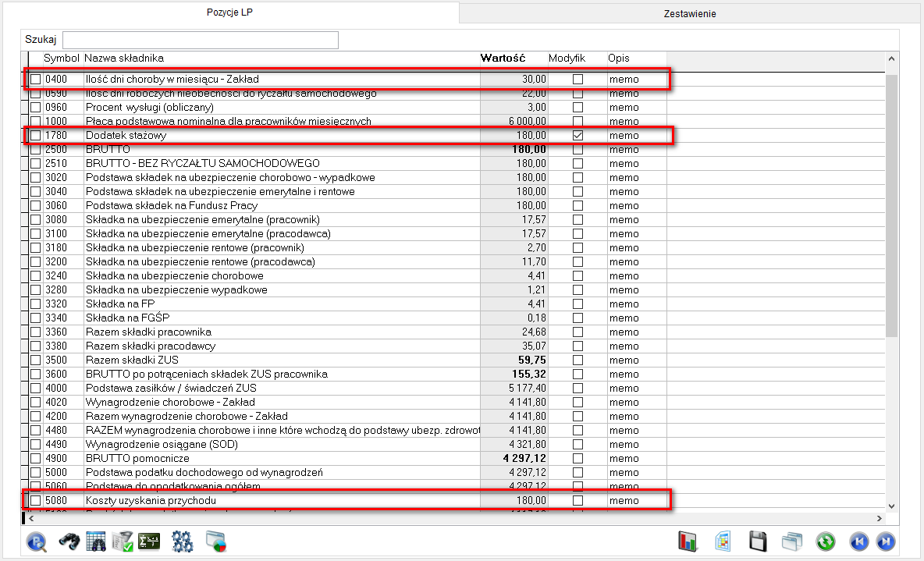This screenshot has height=561, width=924.
Task: Click the Nazwa składnika column header
Action: 124,59
